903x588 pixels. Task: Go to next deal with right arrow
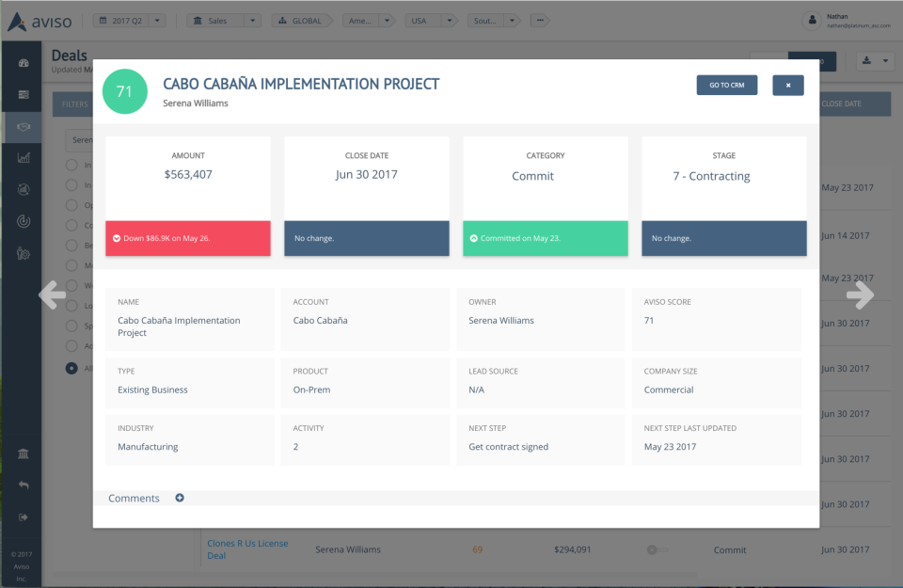pos(860,294)
